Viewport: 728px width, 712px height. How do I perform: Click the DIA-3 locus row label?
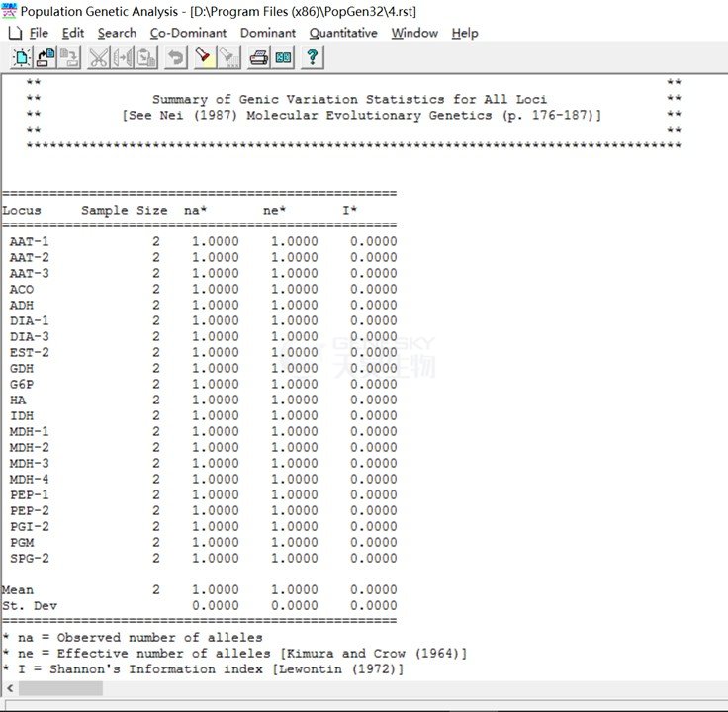coord(30,336)
